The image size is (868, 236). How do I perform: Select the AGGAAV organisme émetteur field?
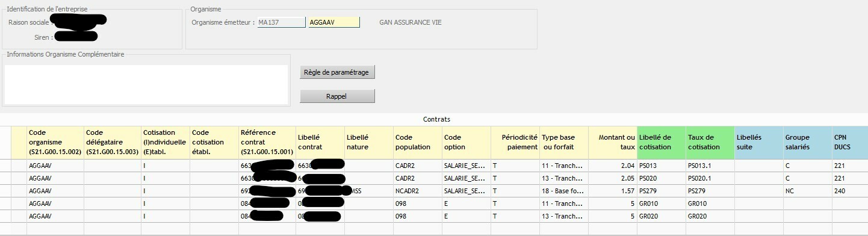(334, 22)
